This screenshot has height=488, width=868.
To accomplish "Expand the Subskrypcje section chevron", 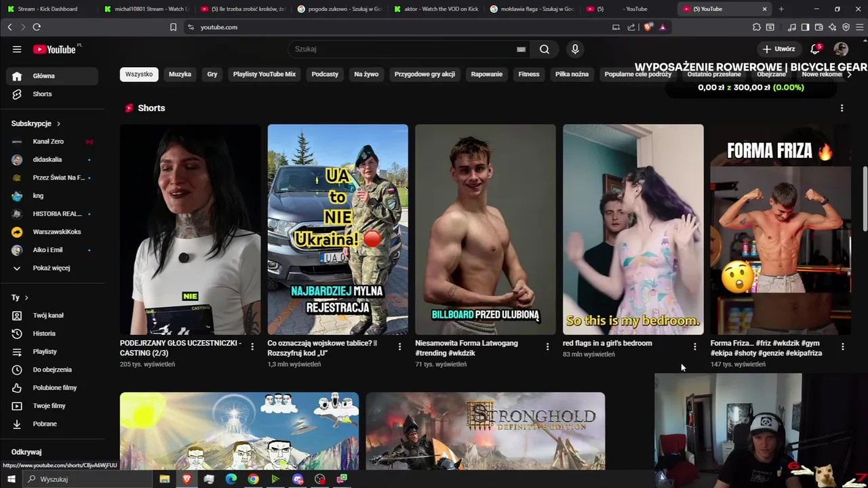I will tap(58, 123).
